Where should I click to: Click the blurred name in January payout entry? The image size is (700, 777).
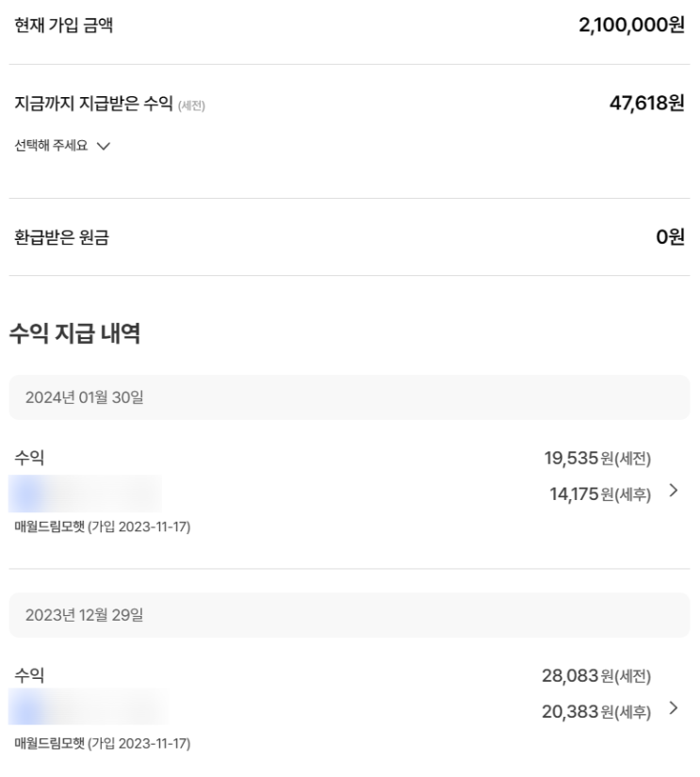pos(85,494)
